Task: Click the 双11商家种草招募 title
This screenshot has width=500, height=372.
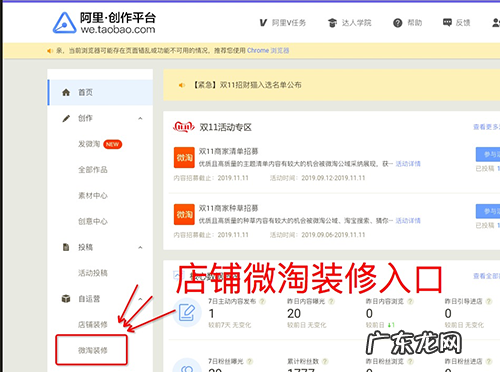Action: 229,208
